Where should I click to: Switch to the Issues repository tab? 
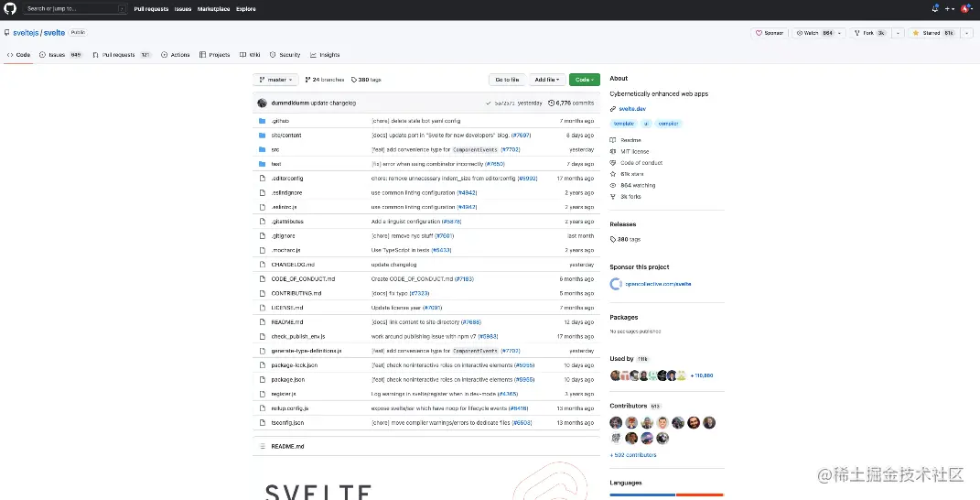(x=60, y=55)
